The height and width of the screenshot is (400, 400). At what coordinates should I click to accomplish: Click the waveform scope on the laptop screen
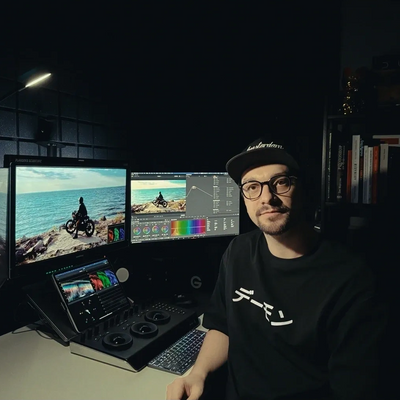coord(77,290)
